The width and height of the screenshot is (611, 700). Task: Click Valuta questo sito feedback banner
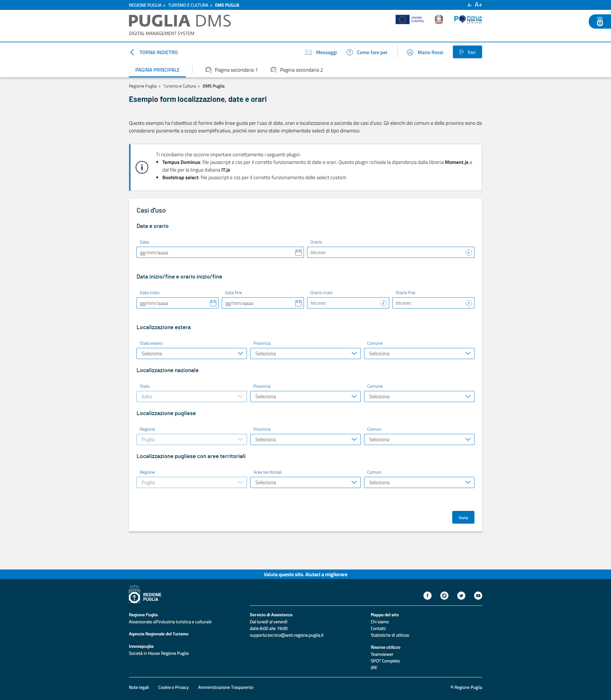(305, 574)
